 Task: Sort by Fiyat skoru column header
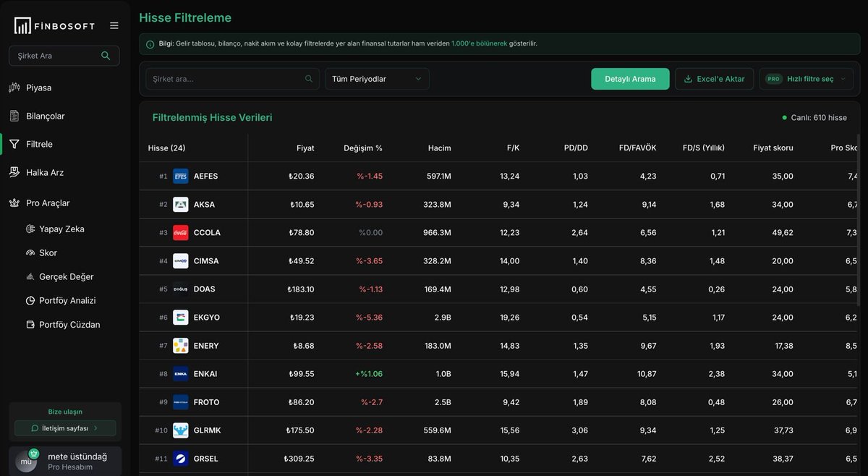[773, 148]
